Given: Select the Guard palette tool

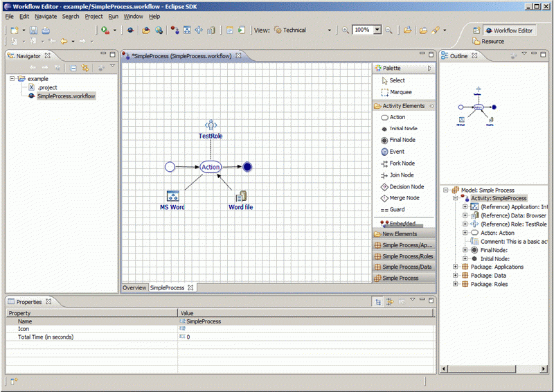Looking at the screenshot, I should pos(393,210).
